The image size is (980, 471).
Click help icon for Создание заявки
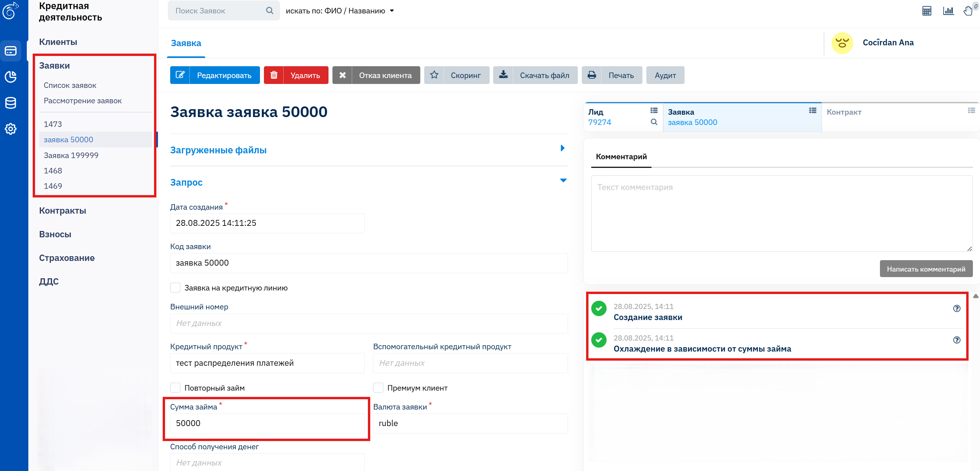pyautogui.click(x=957, y=309)
